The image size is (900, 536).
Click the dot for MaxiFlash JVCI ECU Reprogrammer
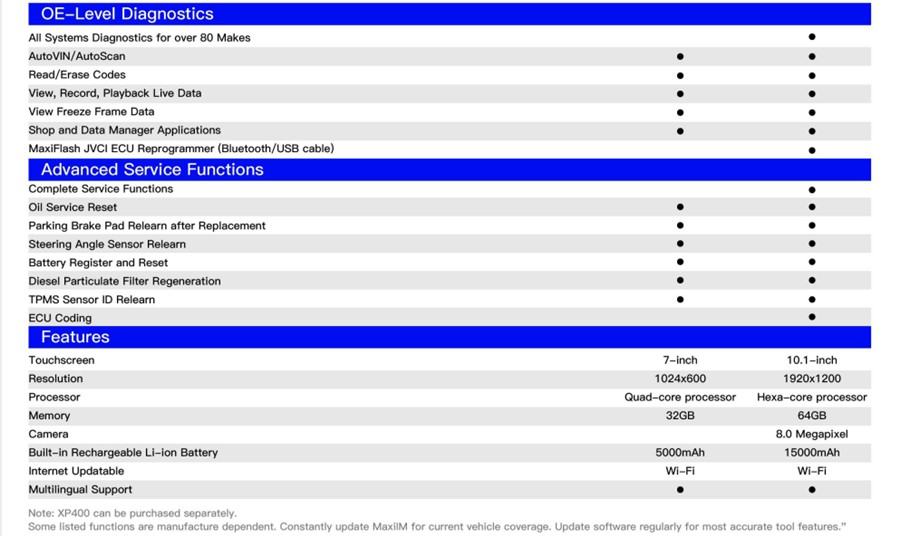tap(812, 150)
